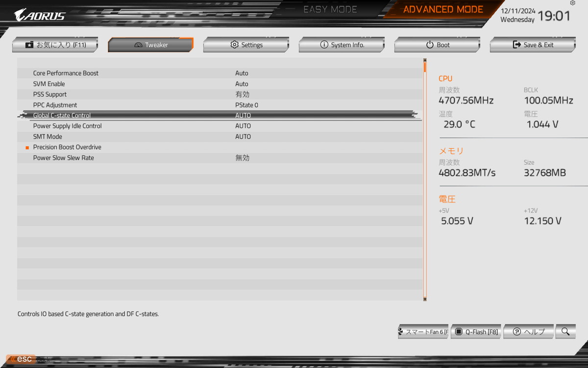This screenshot has width=588, height=368.
Task: Switch to EASY MODE
Action: click(330, 9)
